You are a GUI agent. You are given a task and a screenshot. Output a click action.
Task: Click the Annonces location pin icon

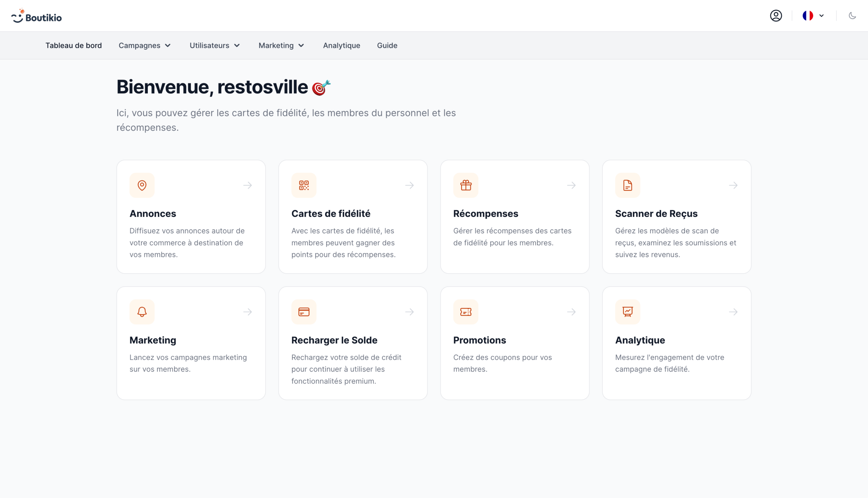coord(142,185)
